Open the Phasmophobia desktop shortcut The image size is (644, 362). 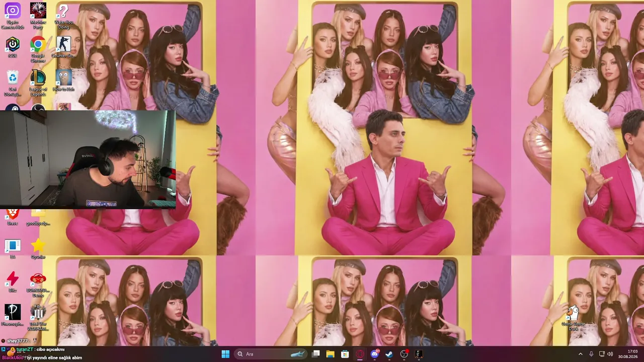(13, 315)
